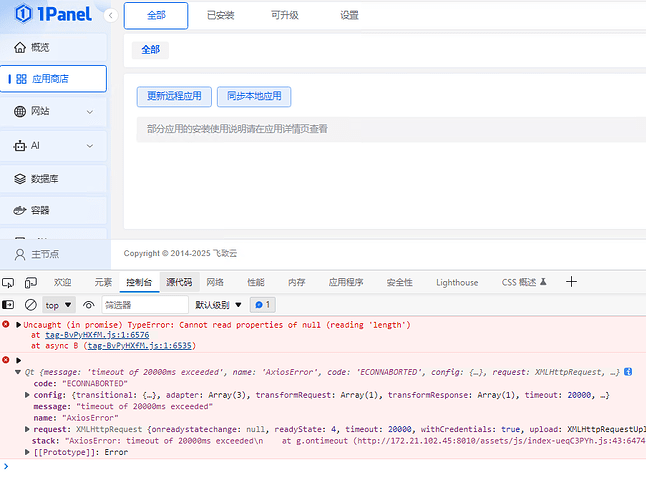Clear the console with the clear icon

(30, 305)
